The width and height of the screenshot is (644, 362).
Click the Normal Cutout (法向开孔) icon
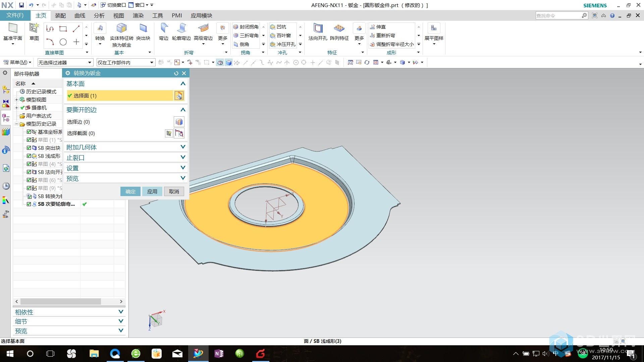(318, 28)
